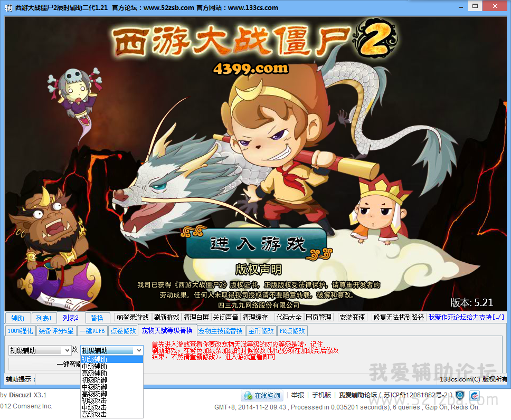
Task: Click the red-blue C badge icon
Action: click(x=474, y=396)
